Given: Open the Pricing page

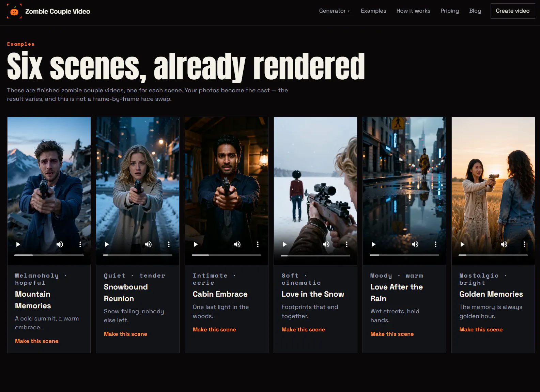Looking at the screenshot, I should pos(450,11).
